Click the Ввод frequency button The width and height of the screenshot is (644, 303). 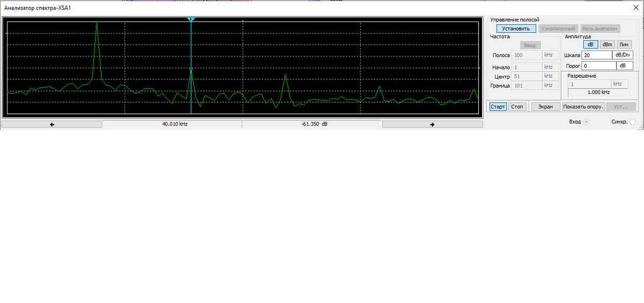(x=531, y=45)
